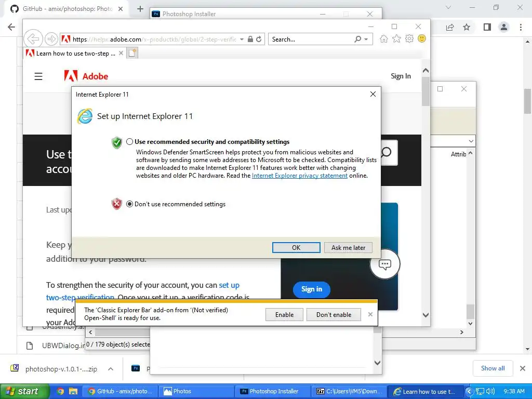The width and height of the screenshot is (532, 399).
Task: Close the Set up Internet Explorer 11 dialog
Action: 373,94
